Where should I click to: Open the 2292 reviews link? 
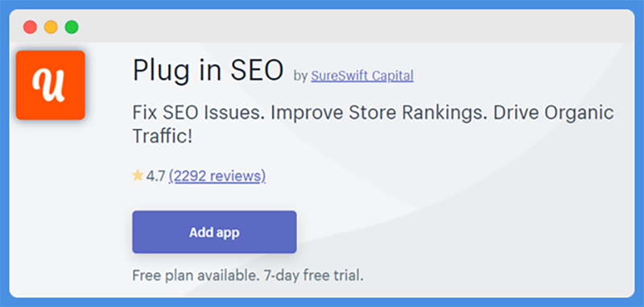pos(217,176)
